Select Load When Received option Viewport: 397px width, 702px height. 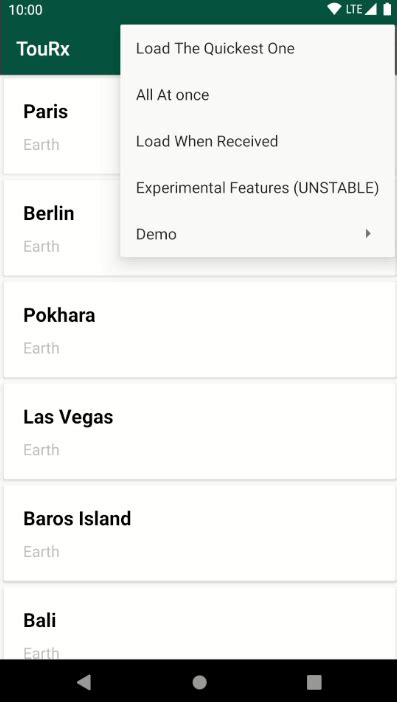tap(258, 141)
